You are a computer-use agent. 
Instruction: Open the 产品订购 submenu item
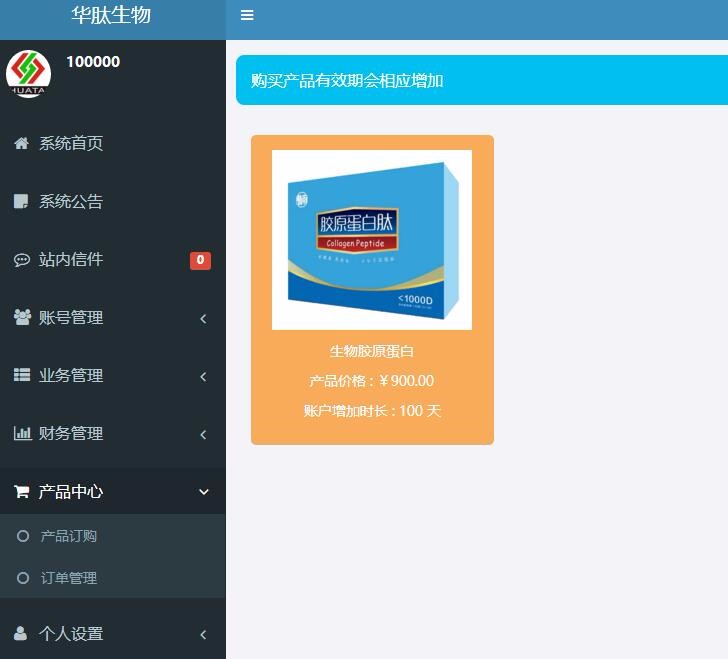coord(68,536)
